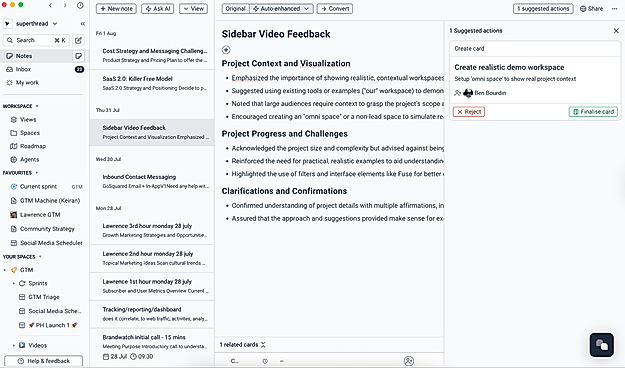The height and width of the screenshot is (368, 625).
Task: Open the View dropdown in the notes list
Action: 193,9
